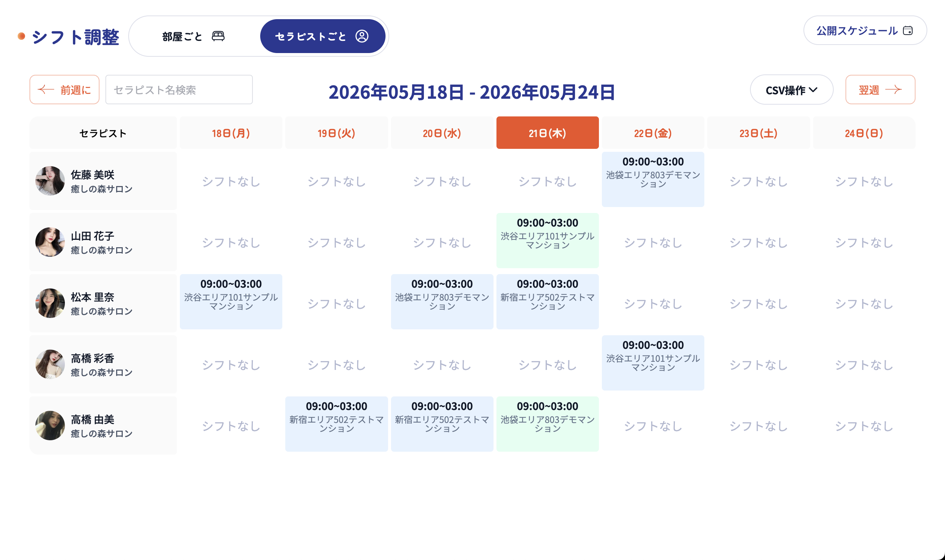
Task: Switch to 部屋ごと room view tab
Action: pyautogui.click(x=193, y=36)
